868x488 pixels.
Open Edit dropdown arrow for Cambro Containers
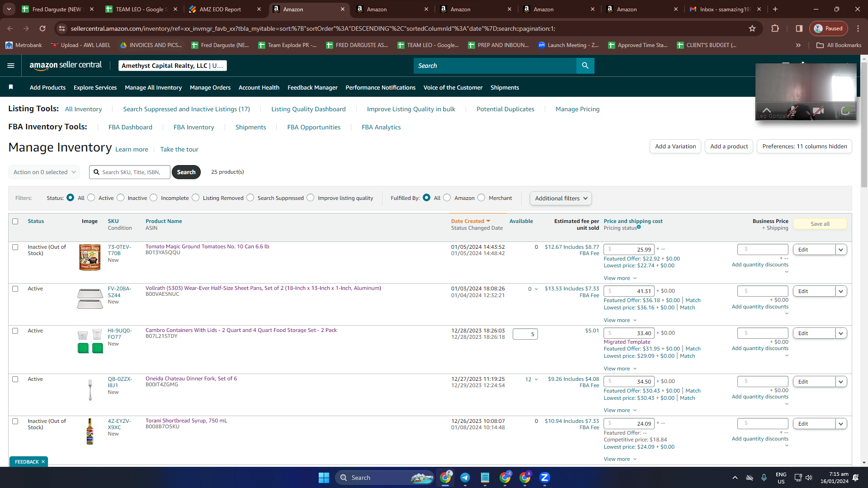841,333
